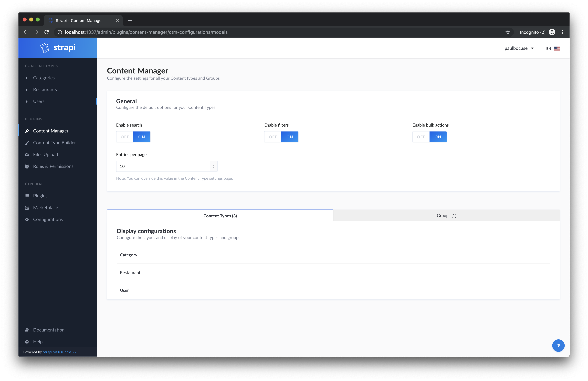The width and height of the screenshot is (588, 381).
Task: Click the Marketplace basket icon
Action: click(x=27, y=208)
